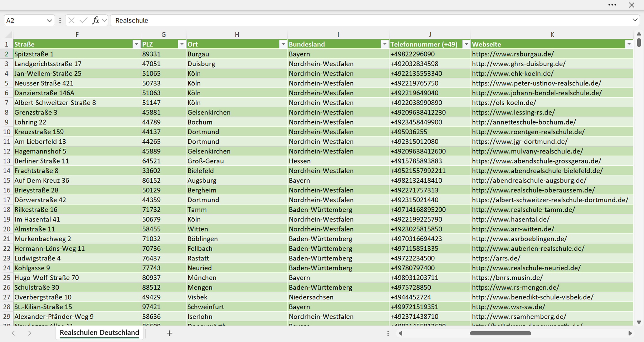
Task: Click the confirm formula checkmark icon
Action: pos(83,20)
